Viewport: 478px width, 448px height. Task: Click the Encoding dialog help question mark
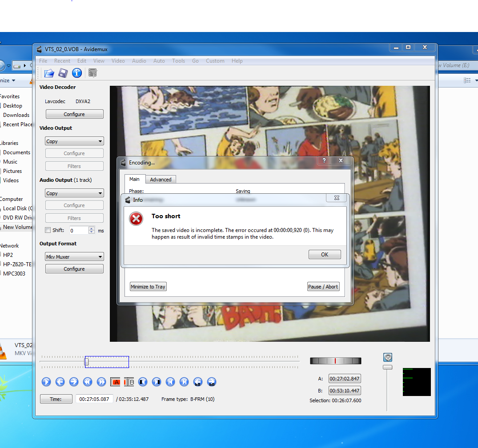click(324, 160)
